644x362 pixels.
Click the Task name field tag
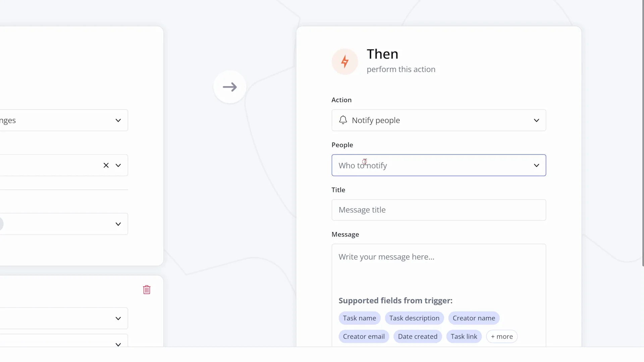click(360, 318)
